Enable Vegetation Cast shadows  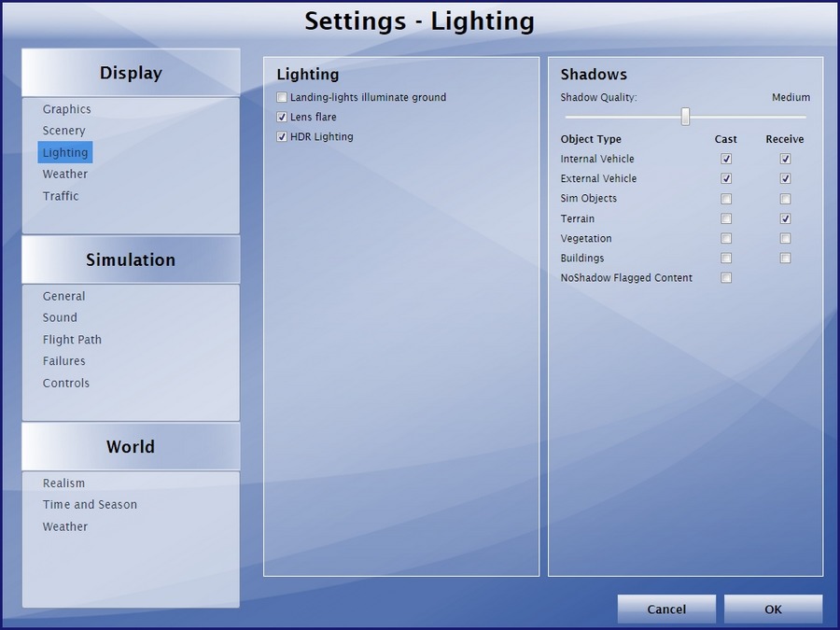point(726,238)
